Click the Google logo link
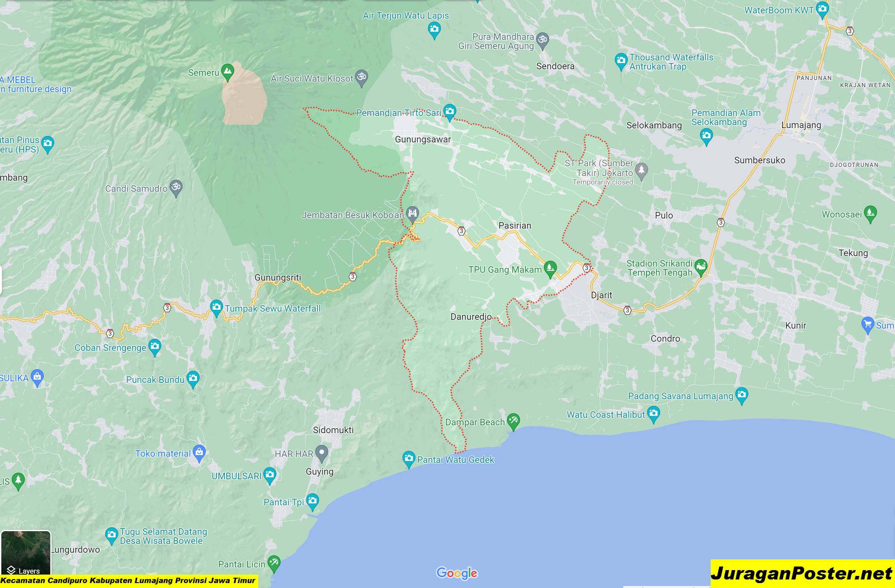 point(457,573)
